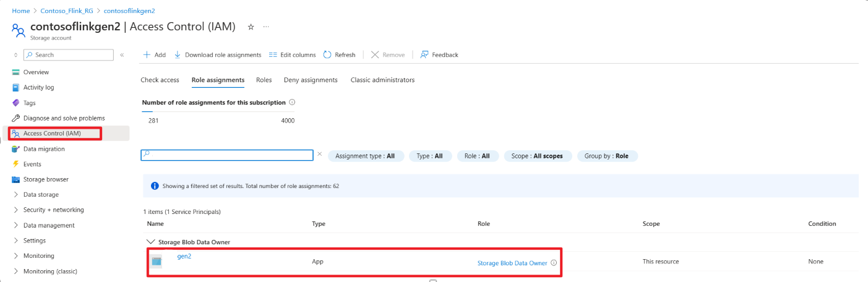This screenshot has height=282, width=868.
Task: Expand Security + networking section
Action: [x=16, y=210]
